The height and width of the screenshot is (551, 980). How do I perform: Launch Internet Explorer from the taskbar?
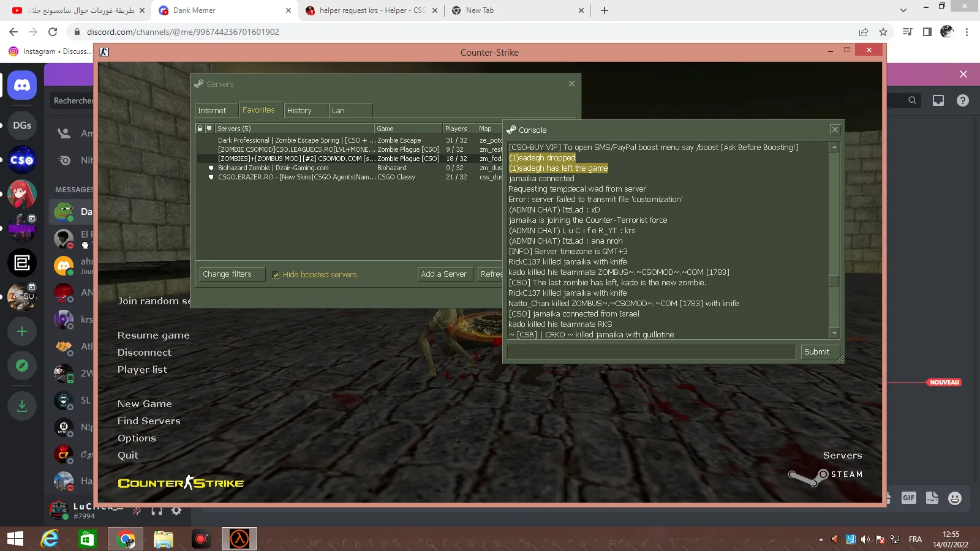(50, 539)
